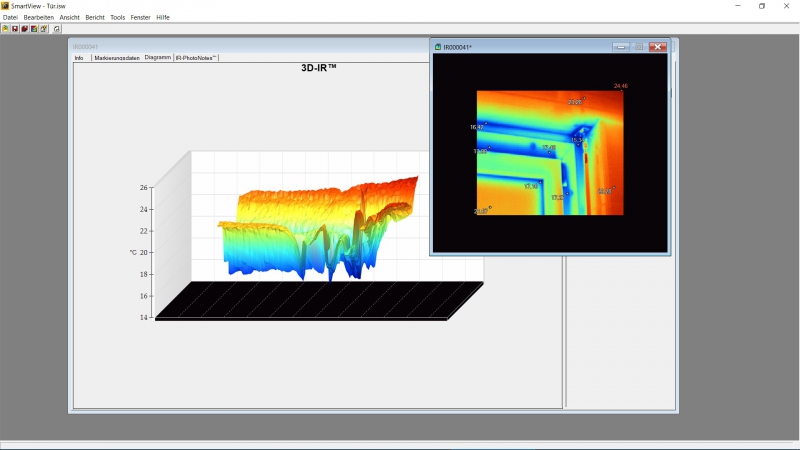The width and height of the screenshot is (800, 450).
Task: Open the Tools menu
Action: click(118, 17)
